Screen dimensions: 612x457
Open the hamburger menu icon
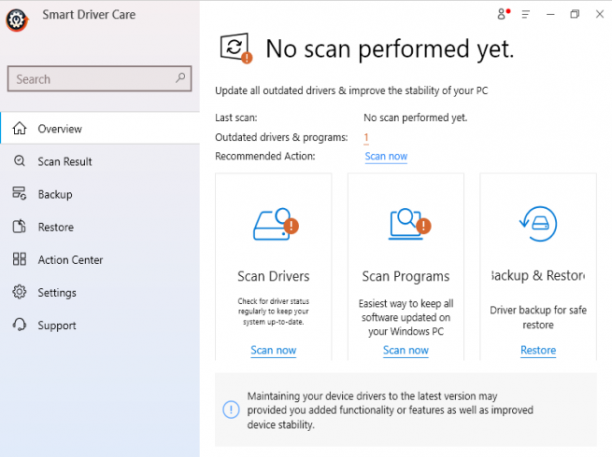[526, 15]
